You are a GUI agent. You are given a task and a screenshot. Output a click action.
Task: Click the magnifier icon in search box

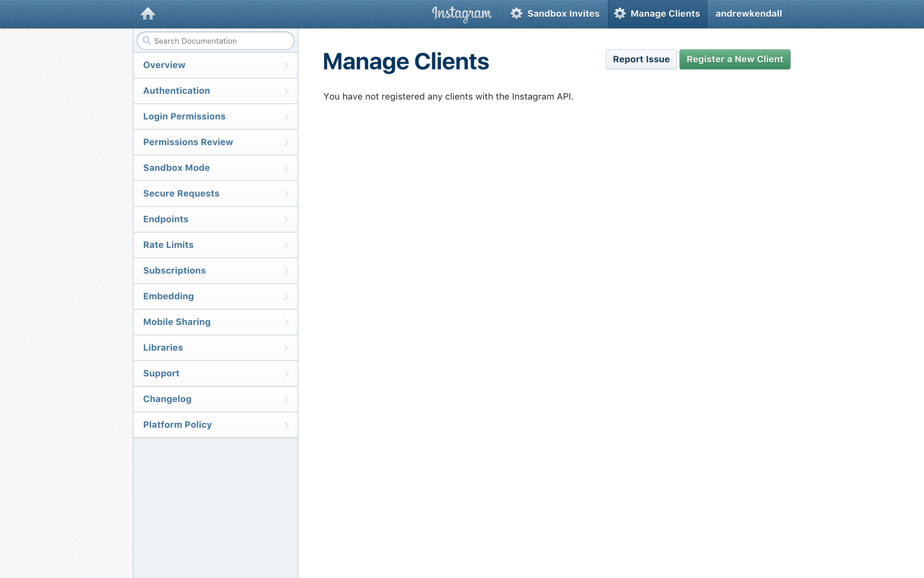coord(147,40)
